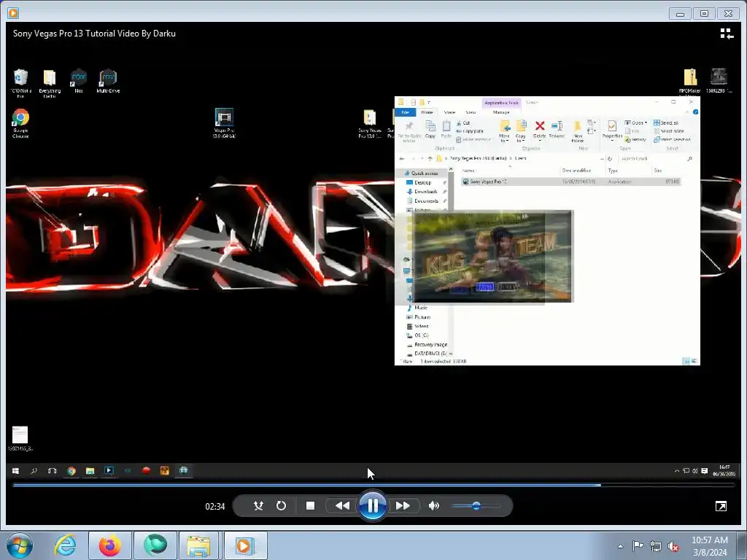Click the Multi-Drive desktop icon in video
The height and width of the screenshot is (560, 747).
coord(108,81)
